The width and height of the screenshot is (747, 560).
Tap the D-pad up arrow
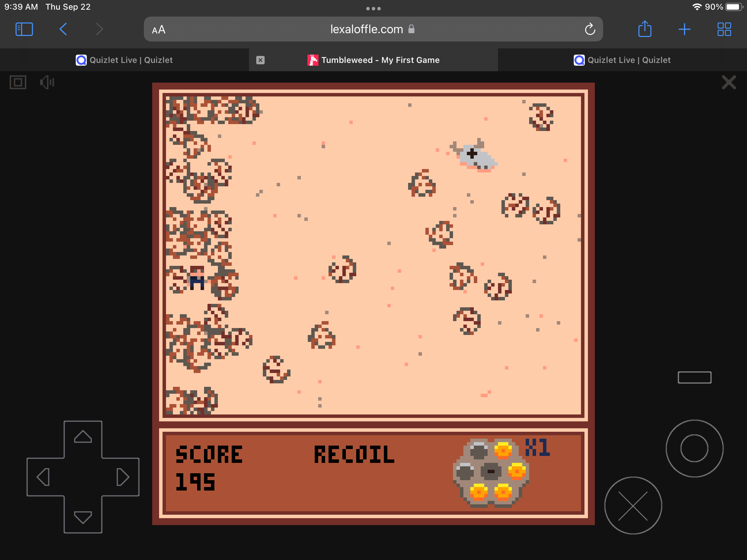click(83, 437)
